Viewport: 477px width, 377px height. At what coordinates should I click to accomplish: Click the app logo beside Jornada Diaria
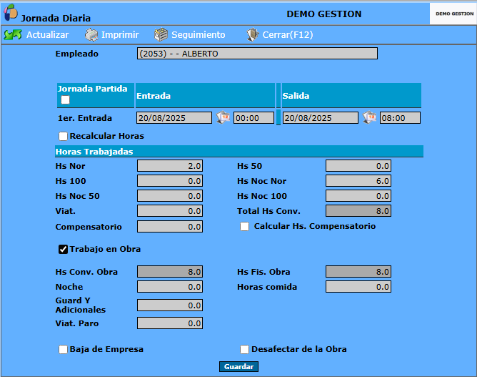(11, 12)
